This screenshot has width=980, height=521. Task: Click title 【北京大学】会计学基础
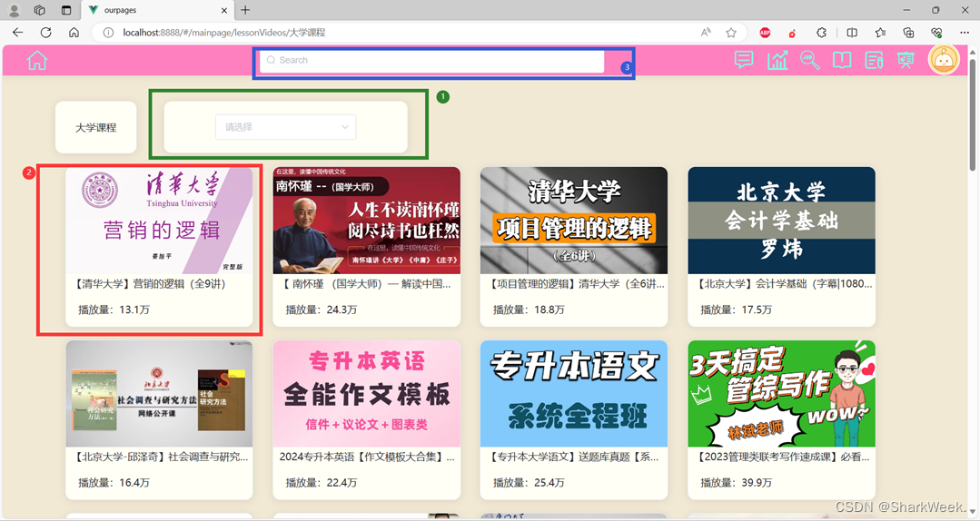[x=783, y=284]
